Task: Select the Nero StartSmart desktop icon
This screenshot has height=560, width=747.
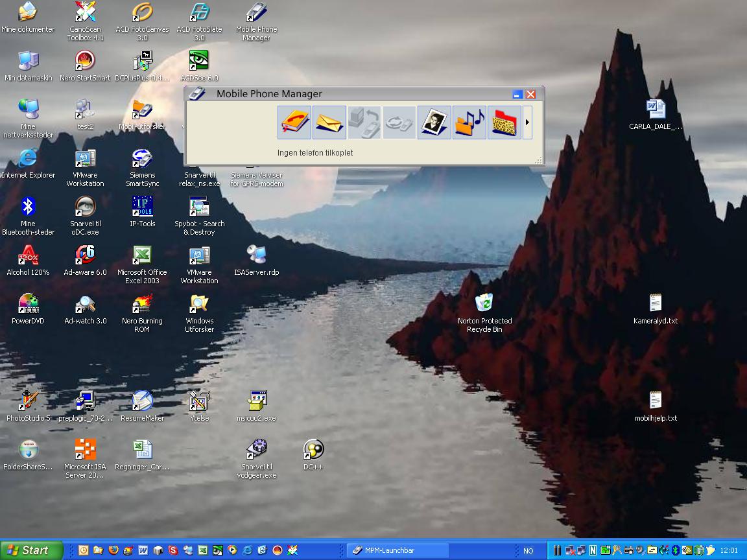Action: pos(85,67)
